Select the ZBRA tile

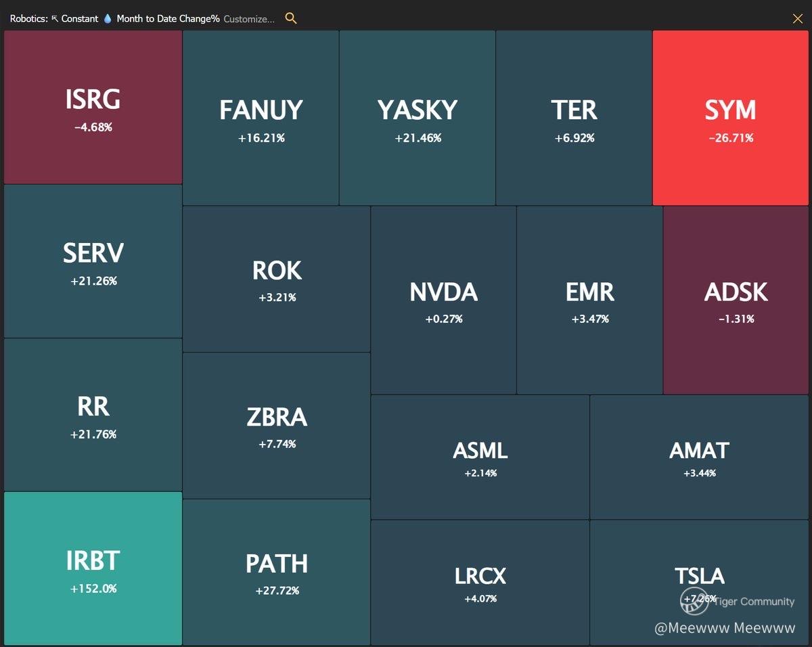277,426
